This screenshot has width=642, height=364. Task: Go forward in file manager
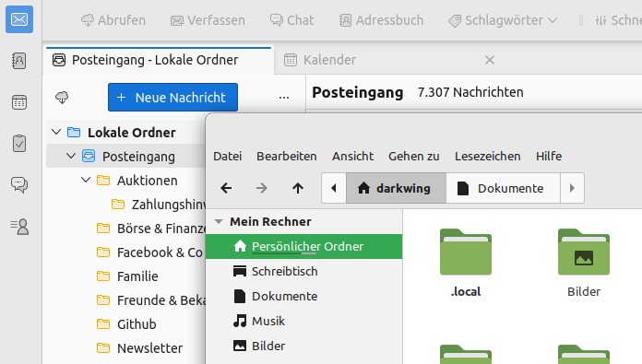[262, 188]
